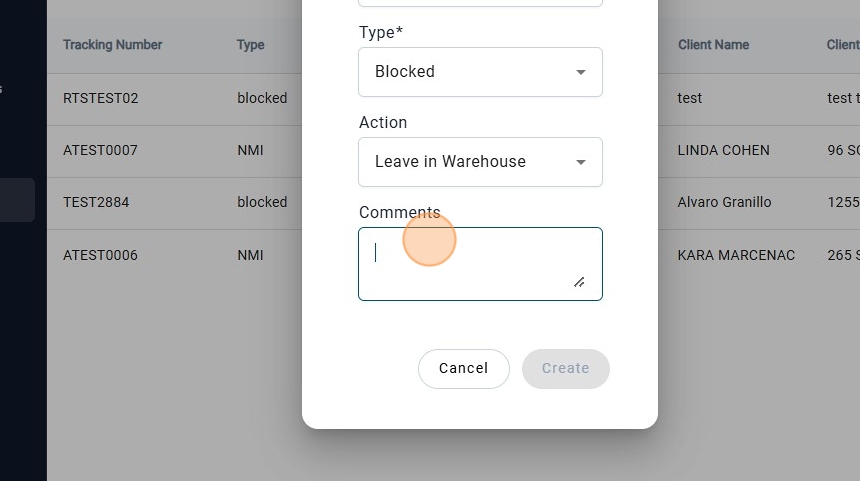Click client name KARA MARCENAC
860x481 pixels.
point(736,255)
